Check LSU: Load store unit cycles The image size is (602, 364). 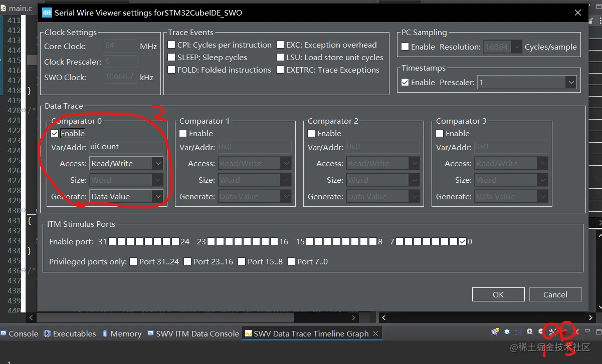coord(281,58)
